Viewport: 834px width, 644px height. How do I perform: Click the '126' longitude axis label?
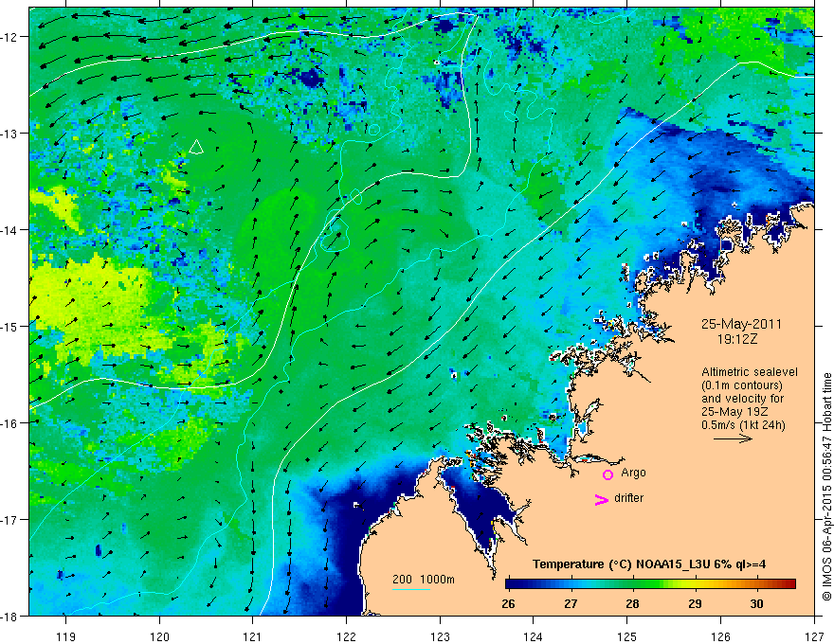coord(720,636)
